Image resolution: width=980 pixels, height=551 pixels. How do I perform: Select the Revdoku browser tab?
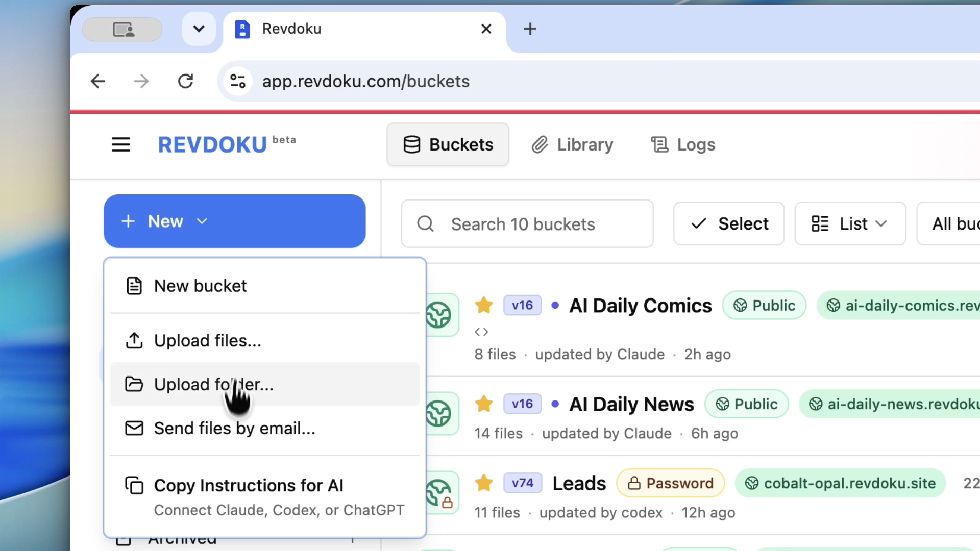tap(364, 29)
